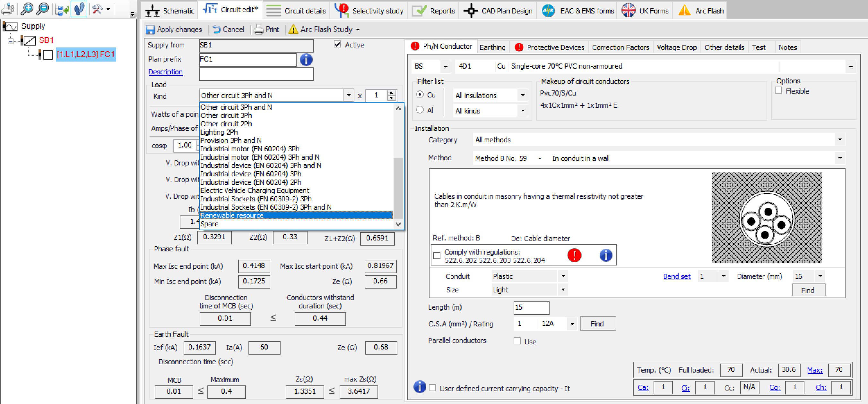Open the tools wrench icon menu
Image resolution: width=868 pixels, height=404 pixels.
[101, 9]
